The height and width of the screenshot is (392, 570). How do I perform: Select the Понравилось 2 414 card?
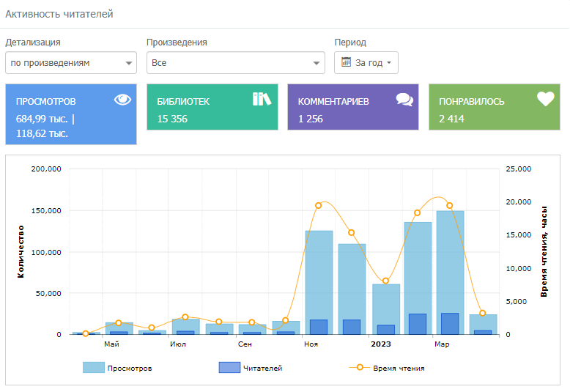click(x=494, y=107)
